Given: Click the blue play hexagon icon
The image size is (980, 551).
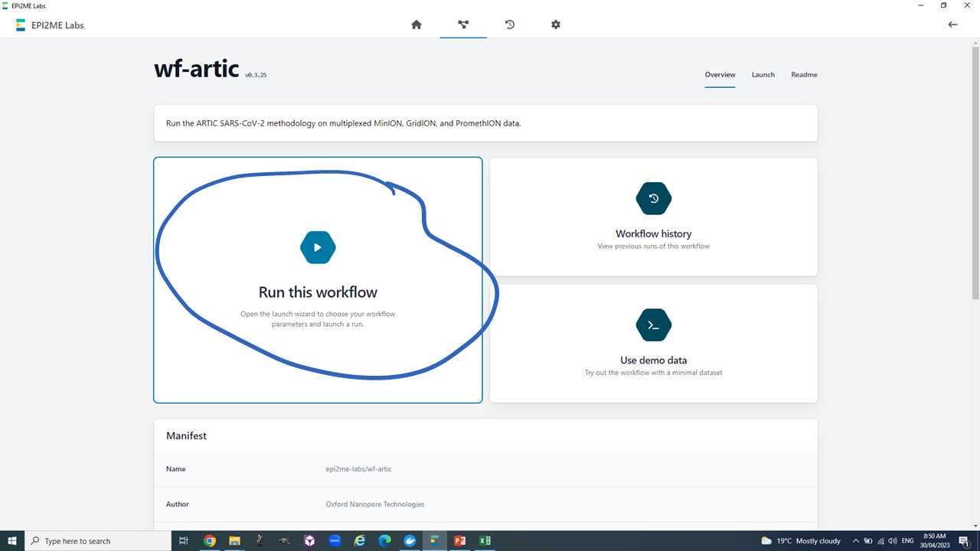Looking at the screenshot, I should (x=318, y=247).
